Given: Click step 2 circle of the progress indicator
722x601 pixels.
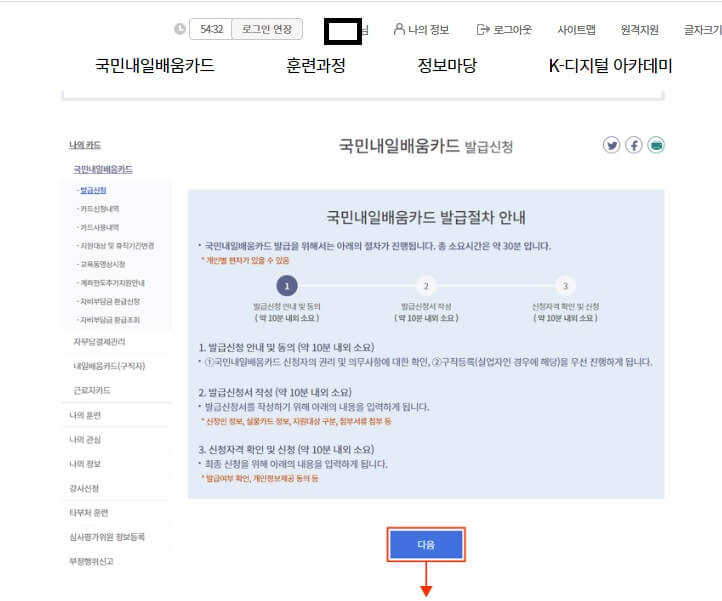Looking at the screenshot, I should [426, 286].
